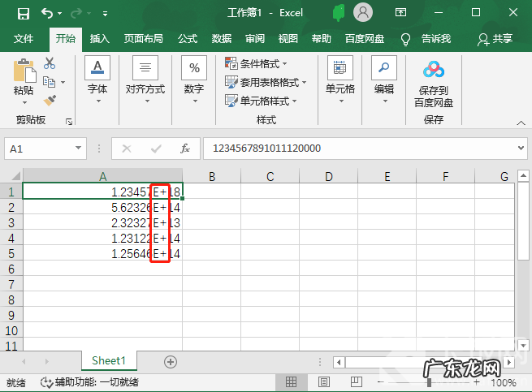Click the fx insert function icon

coord(185,149)
